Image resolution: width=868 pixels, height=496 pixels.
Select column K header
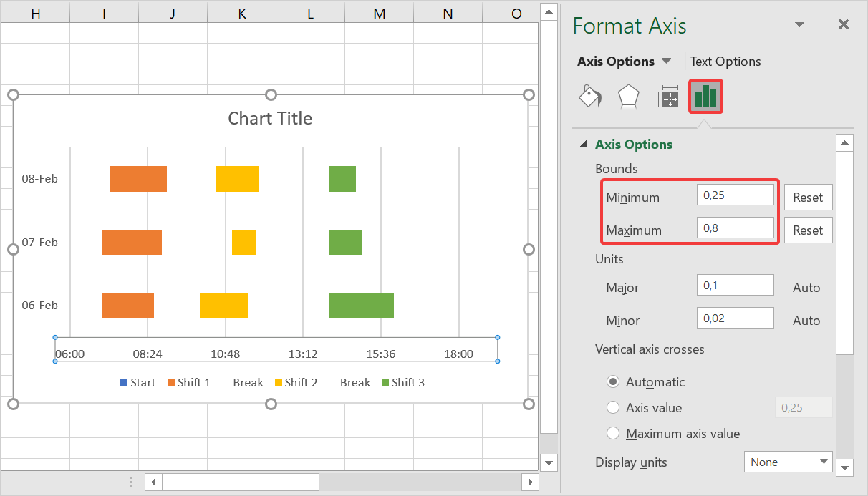(x=241, y=13)
